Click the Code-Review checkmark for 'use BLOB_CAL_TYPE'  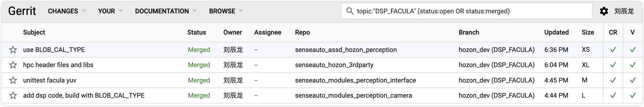point(613,50)
